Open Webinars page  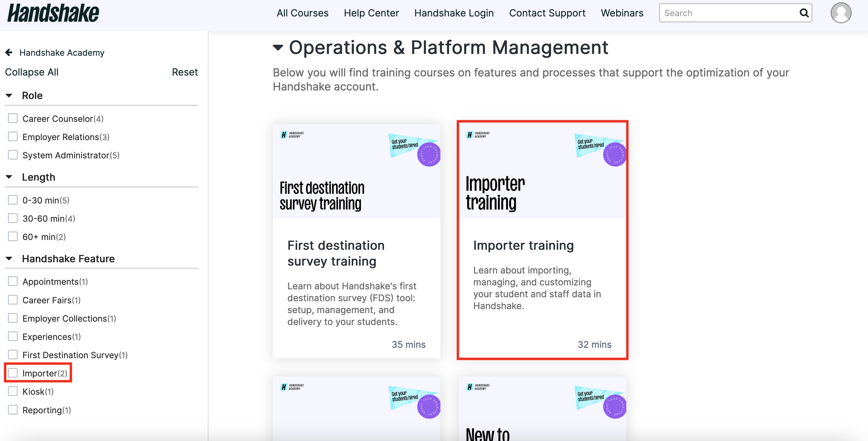click(x=622, y=13)
